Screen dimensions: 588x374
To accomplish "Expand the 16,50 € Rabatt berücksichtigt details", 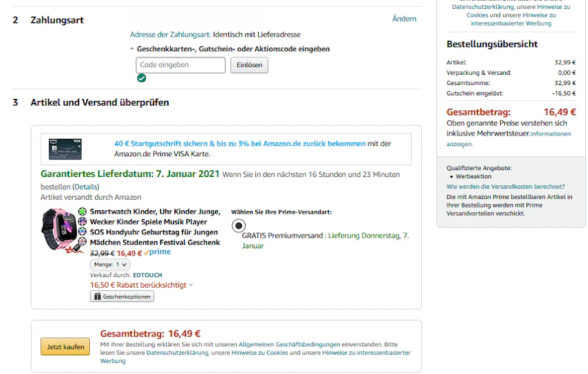I will coord(141,286).
